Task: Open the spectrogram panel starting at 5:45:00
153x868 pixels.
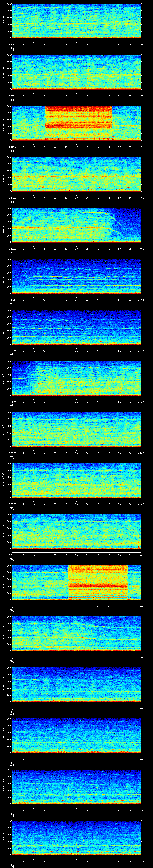Action: 76,72
